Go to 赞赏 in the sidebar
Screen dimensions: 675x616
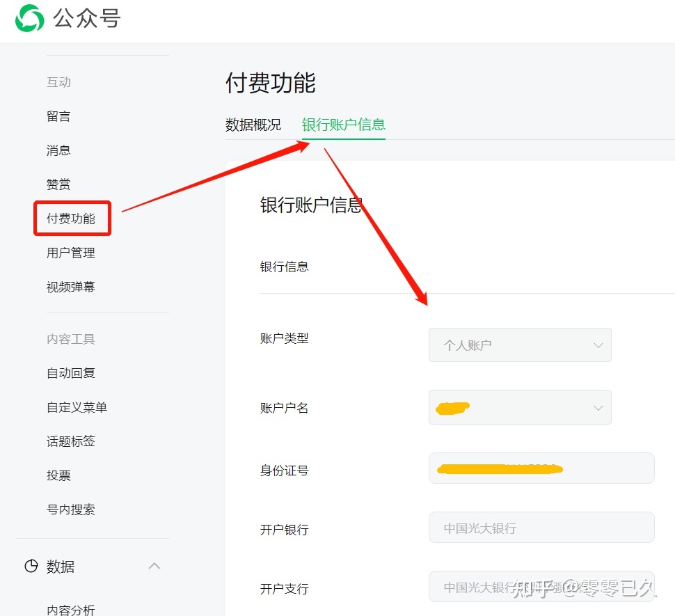(58, 184)
